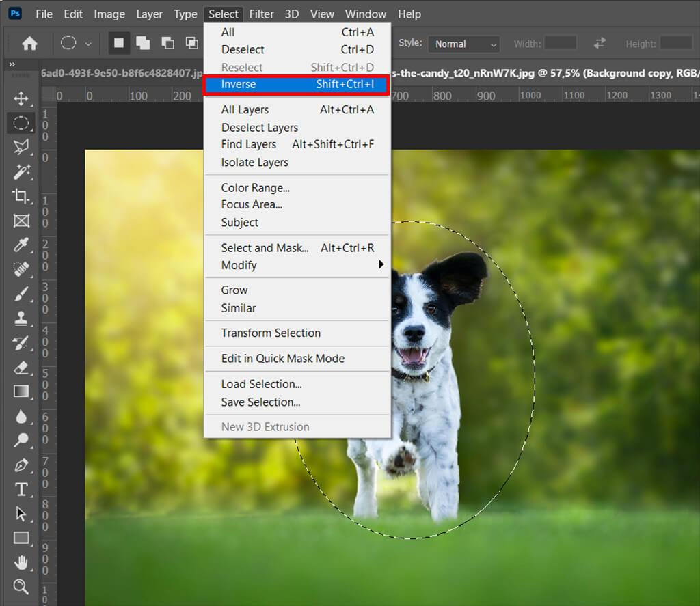Choose Edit in Quick Mask Mode
The width and height of the screenshot is (700, 606).
[x=297, y=358]
